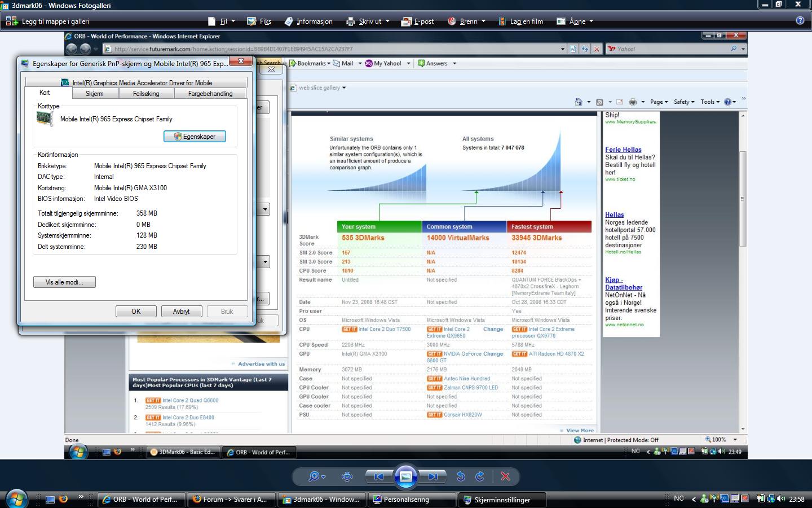812x508 pixels.
Task: Click Lag en film in toolbar
Action: point(520,21)
